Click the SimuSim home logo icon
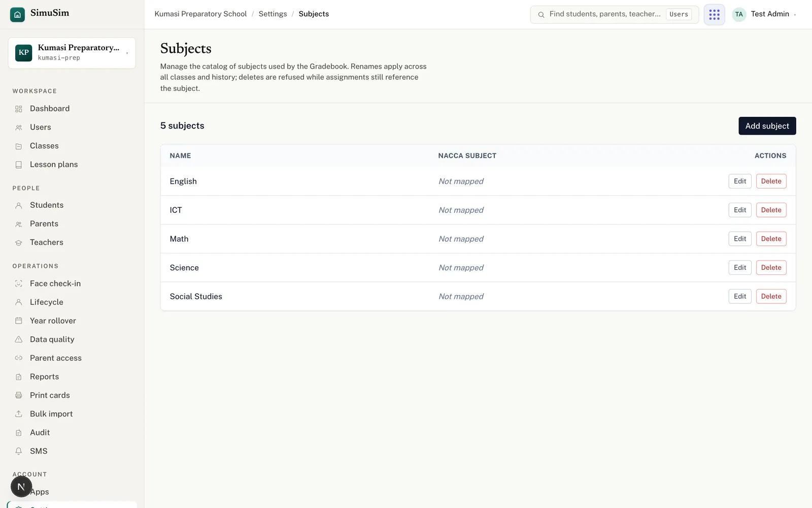 pyautogui.click(x=17, y=14)
